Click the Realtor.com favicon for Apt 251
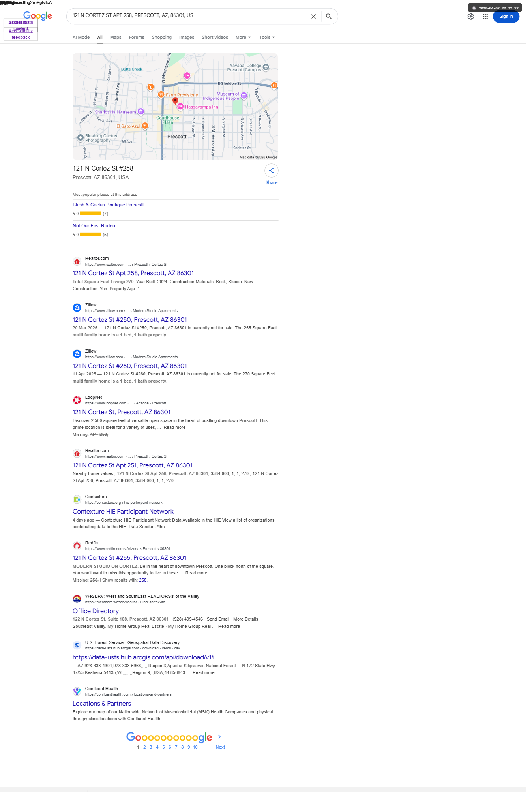This screenshot has width=532, height=792. 77,453
